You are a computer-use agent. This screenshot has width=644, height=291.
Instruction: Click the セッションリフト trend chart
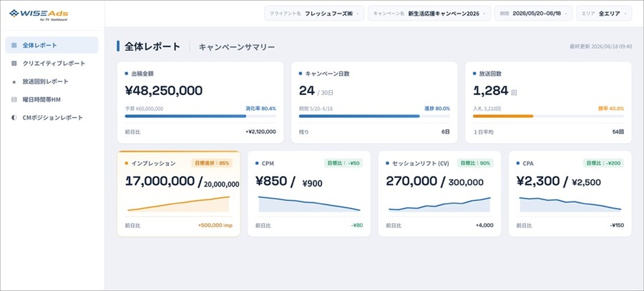(439, 204)
